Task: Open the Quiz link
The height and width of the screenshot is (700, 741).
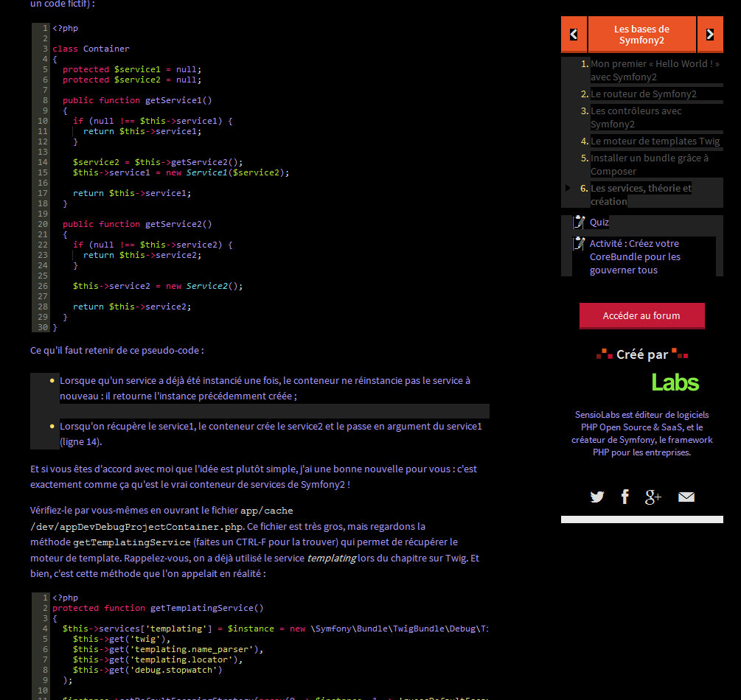Action: pos(599,222)
